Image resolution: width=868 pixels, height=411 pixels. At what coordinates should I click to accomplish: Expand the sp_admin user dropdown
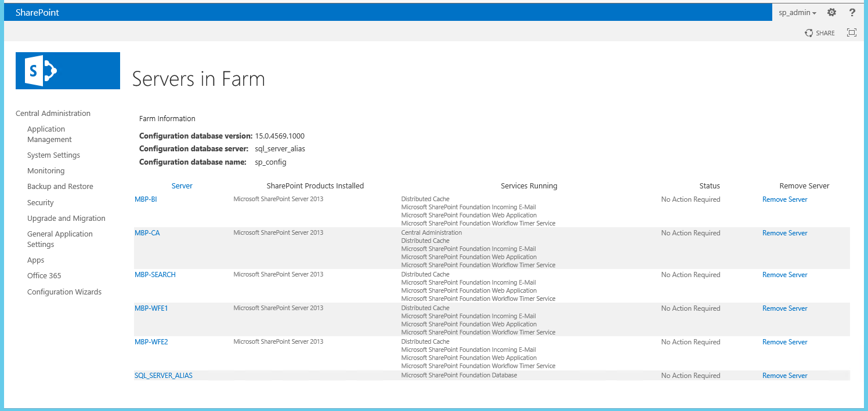pos(797,13)
